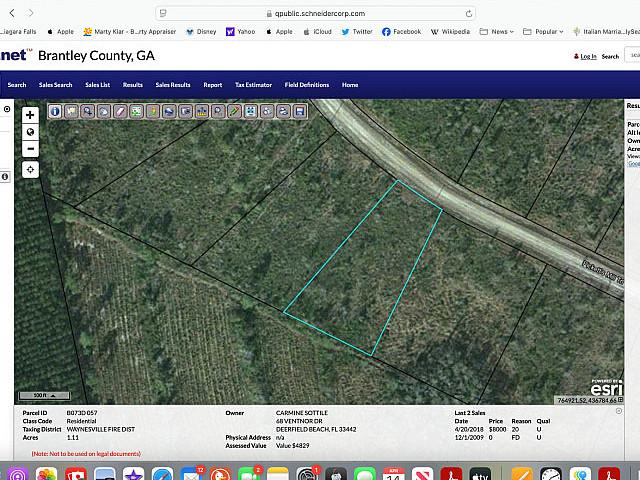Viewport: 640px width, 480px height.
Task: Open Results in navigation bar
Action: 133,85
